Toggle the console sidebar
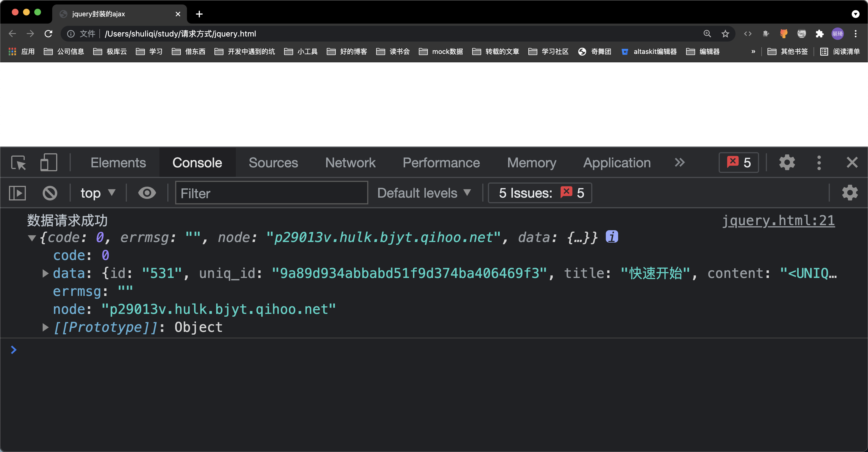The width and height of the screenshot is (868, 452). tap(17, 193)
